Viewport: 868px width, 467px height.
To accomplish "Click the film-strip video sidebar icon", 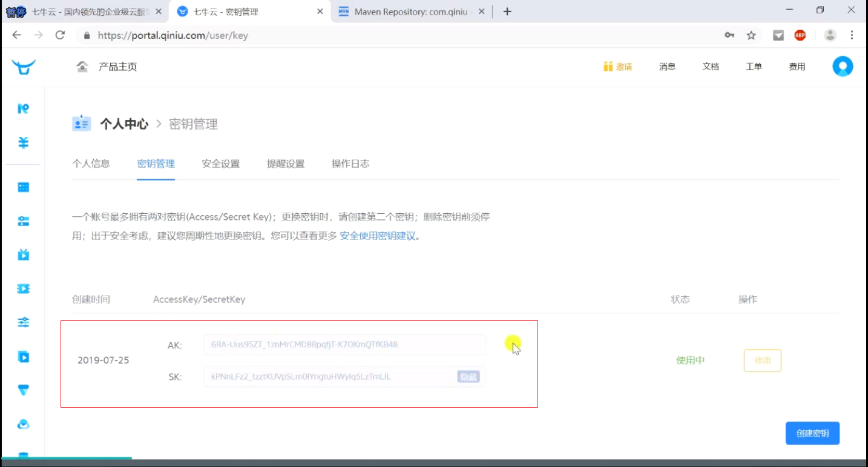I will click(x=24, y=288).
